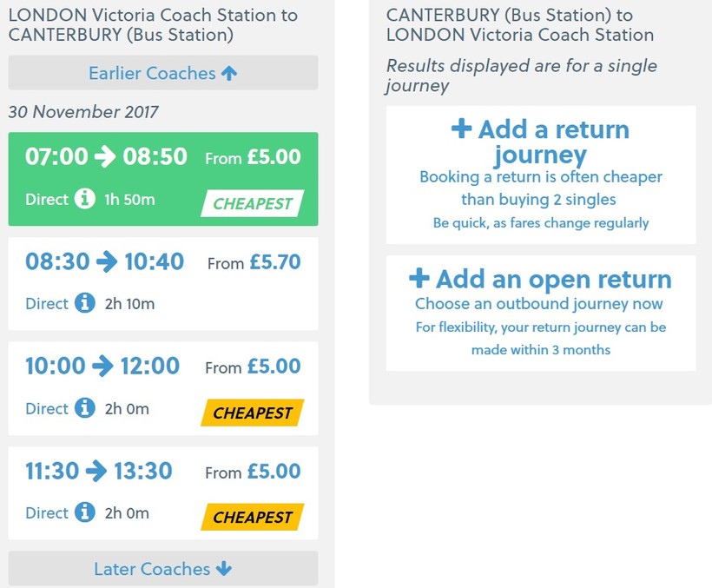Click info icon on 11:30 coach
The width and height of the screenshot is (712, 588).
click(84, 512)
